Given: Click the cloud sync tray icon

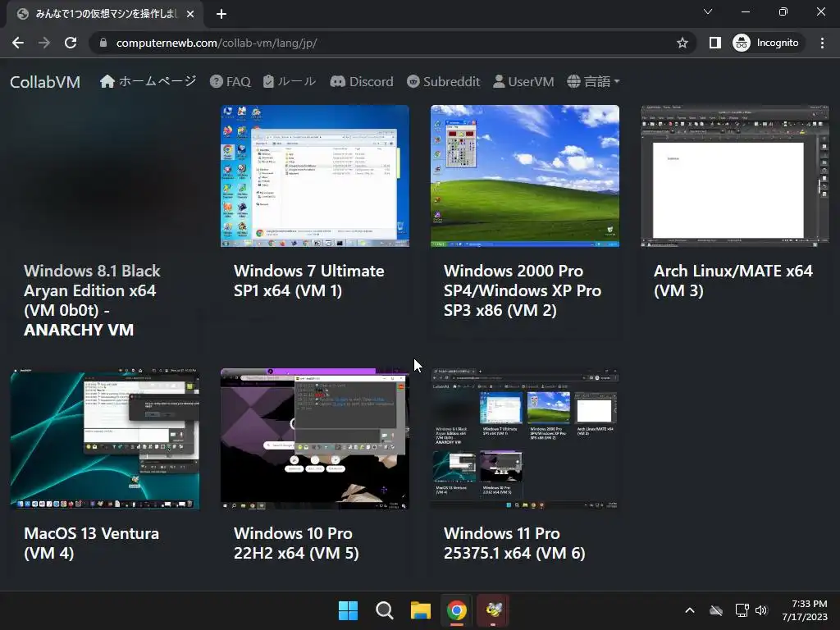Looking at the screenshot, I should (x=716, y=610).
